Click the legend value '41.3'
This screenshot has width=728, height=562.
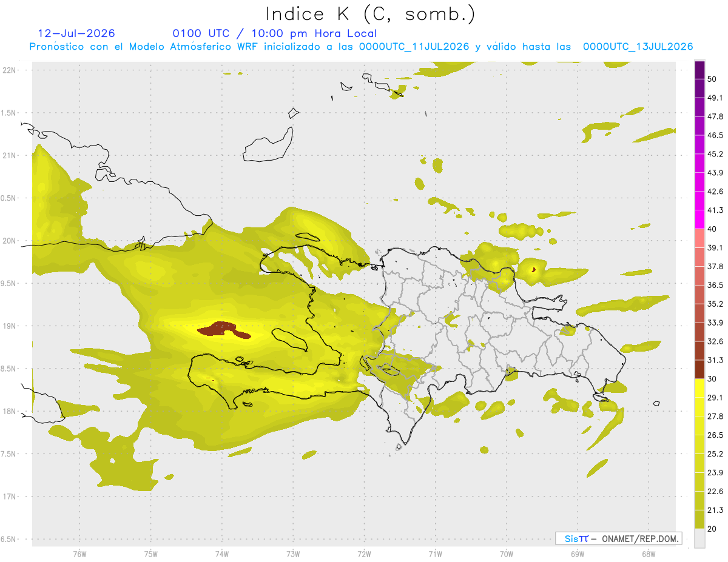pos(715,210)
